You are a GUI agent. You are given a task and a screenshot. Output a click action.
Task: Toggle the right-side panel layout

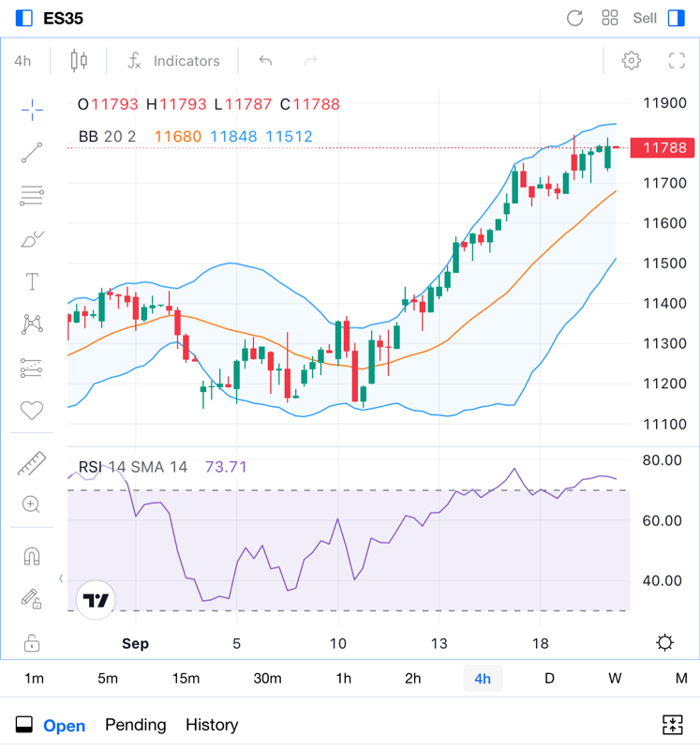click(x=677, y=18)
